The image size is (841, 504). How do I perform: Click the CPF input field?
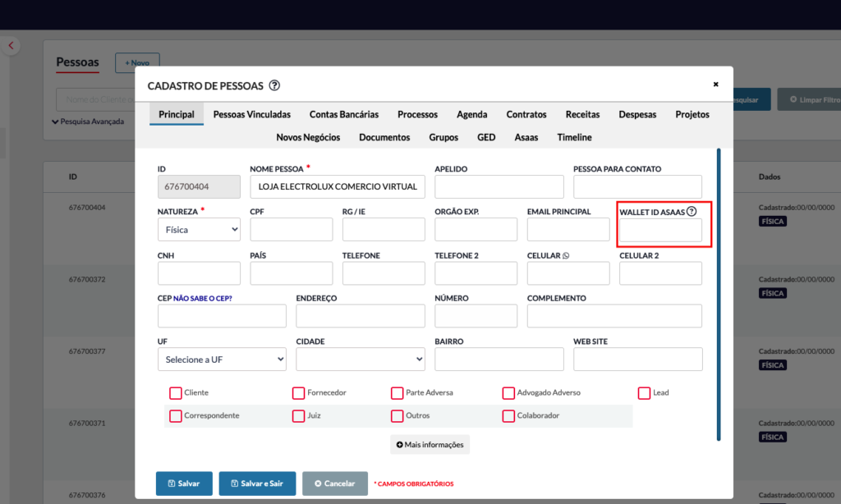tap(292, 230)
